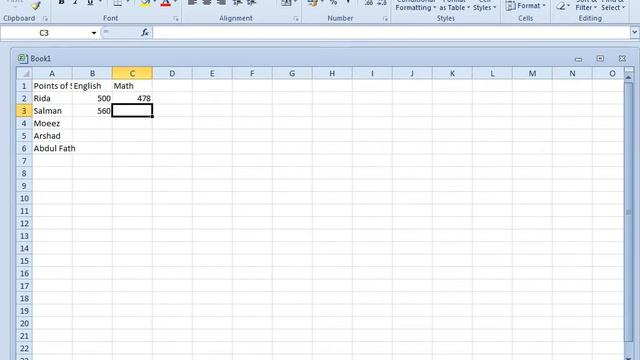Toggle Underline formatting in the Font group
640x360 pixels.
tap(90, 3)
